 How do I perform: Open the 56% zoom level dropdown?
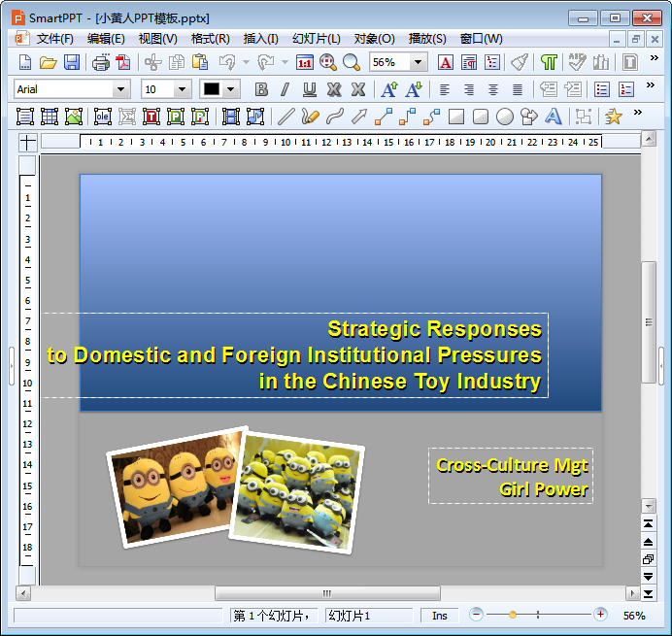click(x=418, y=62)
